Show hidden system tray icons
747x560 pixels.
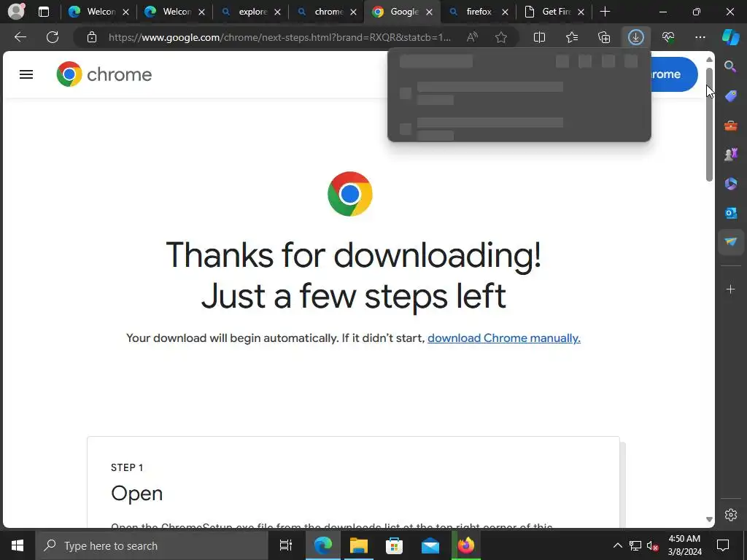click(617, 545)
